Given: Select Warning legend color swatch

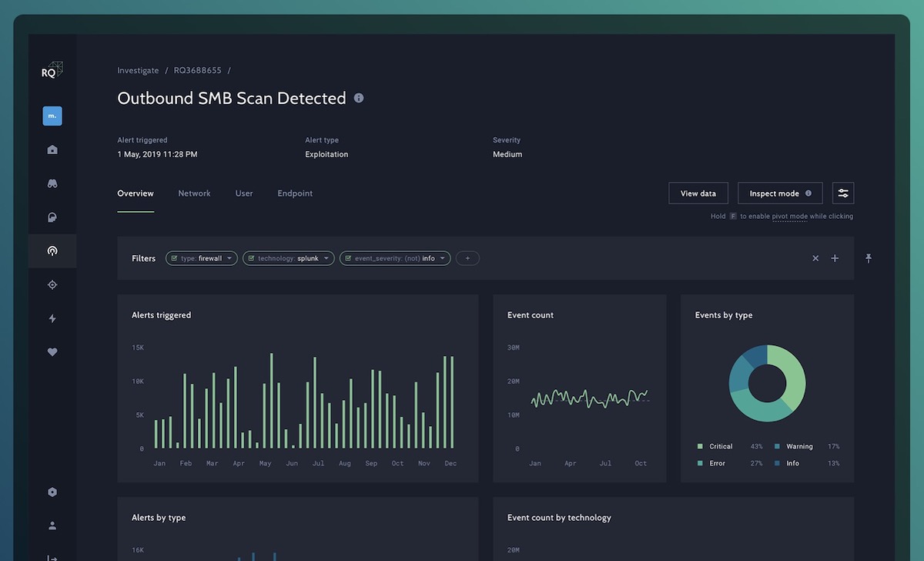Looking at the screenshot, I should tap(777, 446).
